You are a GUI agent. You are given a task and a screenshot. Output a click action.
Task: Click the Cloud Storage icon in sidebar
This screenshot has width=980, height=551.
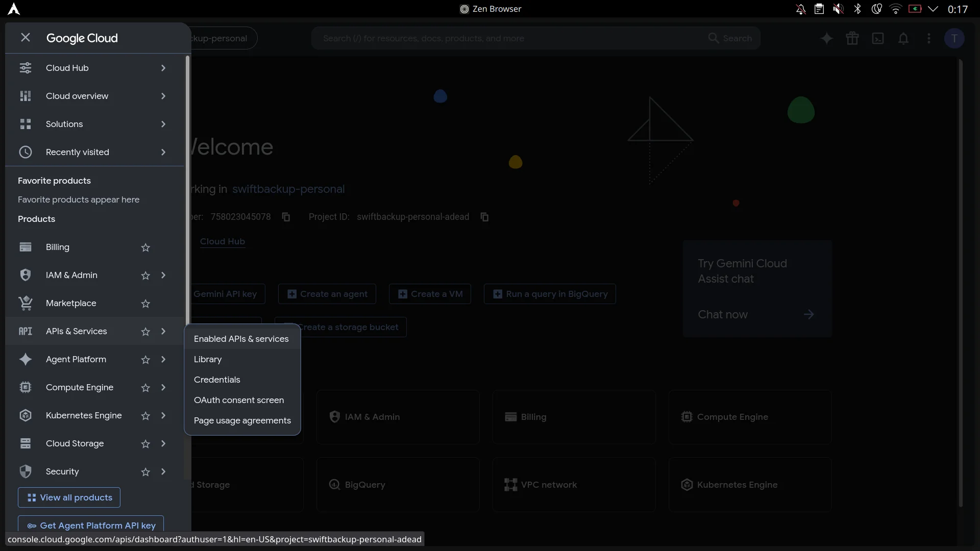pyautogui.click(x=26, y=443)
